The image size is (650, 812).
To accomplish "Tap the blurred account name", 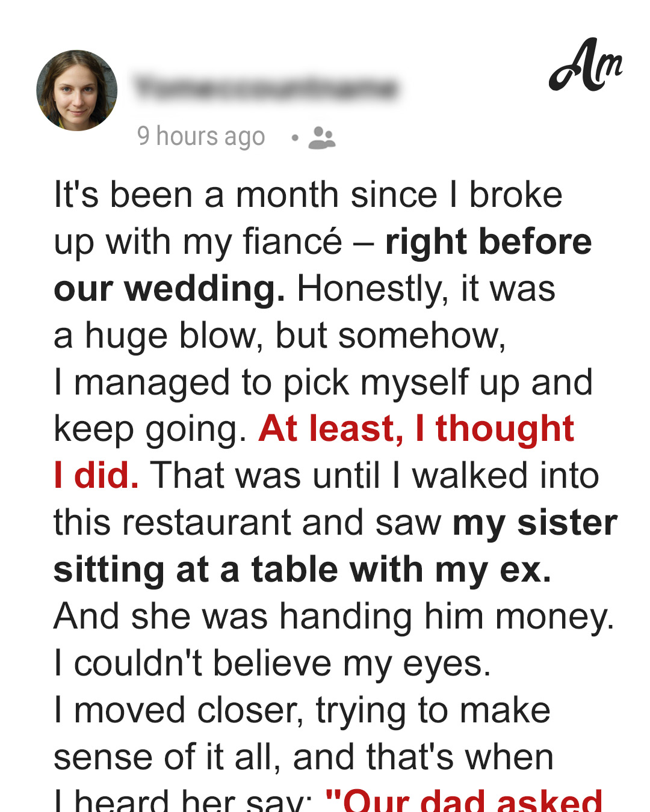I will pos(266,88).
